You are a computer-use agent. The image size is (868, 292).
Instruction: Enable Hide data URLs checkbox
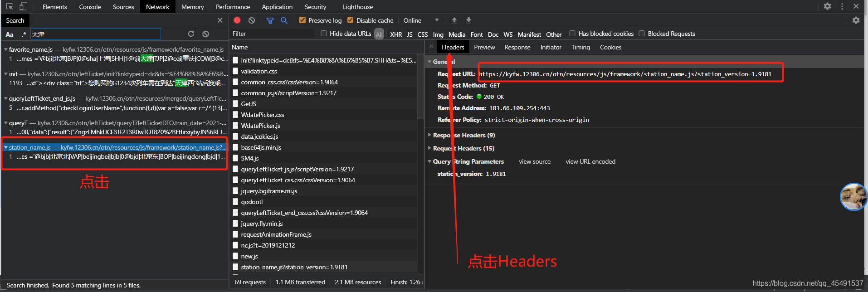pos(324,33)
